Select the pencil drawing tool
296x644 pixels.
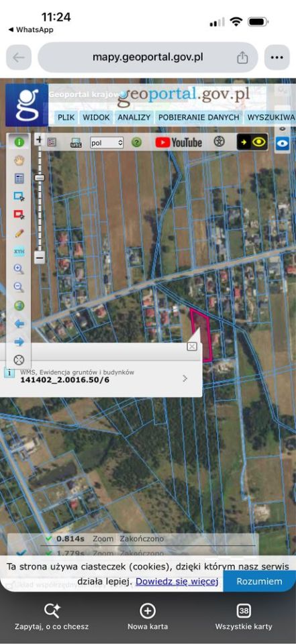(19, 233)
